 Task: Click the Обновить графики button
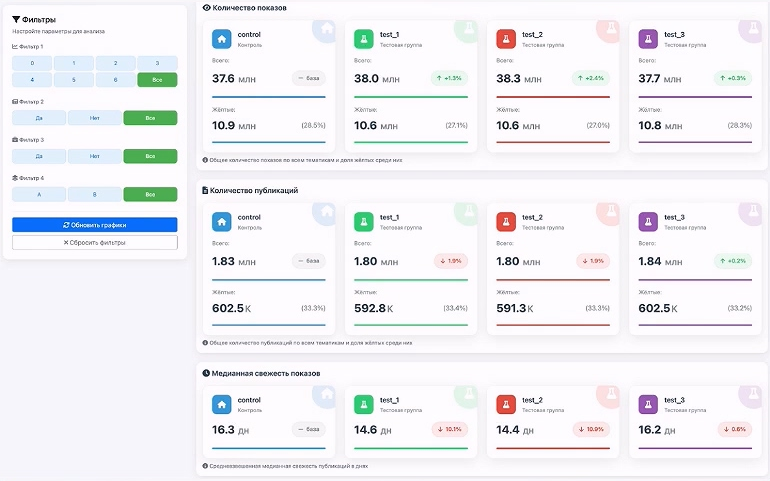coord(95,225)
